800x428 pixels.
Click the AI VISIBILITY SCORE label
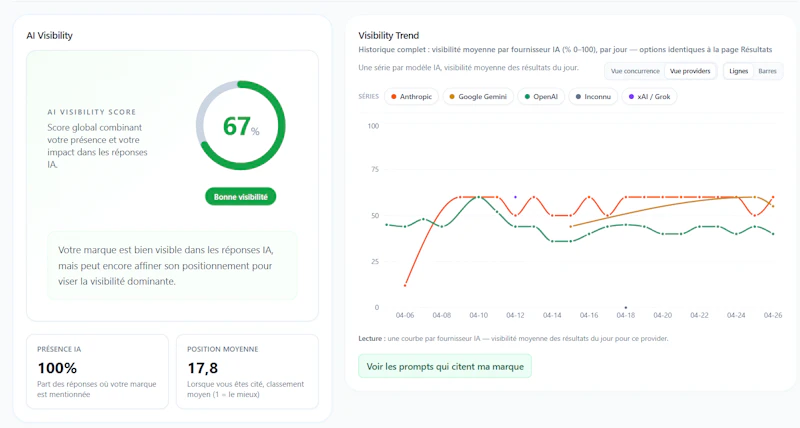click(x=92, y=112)
